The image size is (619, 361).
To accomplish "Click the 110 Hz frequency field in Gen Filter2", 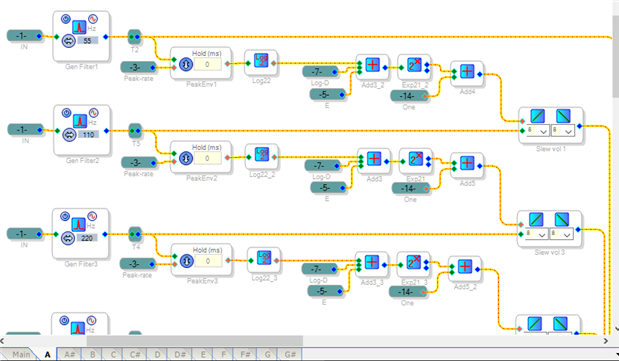I will (x=88, y=135).
